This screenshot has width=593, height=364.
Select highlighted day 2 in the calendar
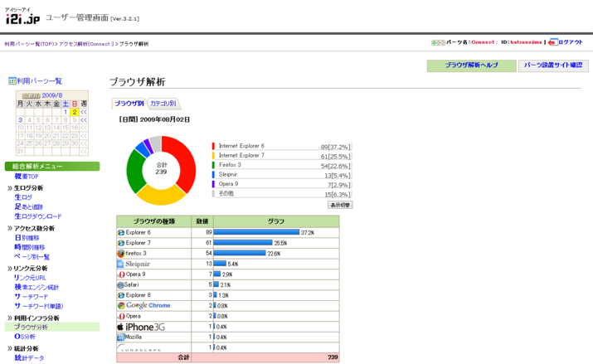point(75,112)
